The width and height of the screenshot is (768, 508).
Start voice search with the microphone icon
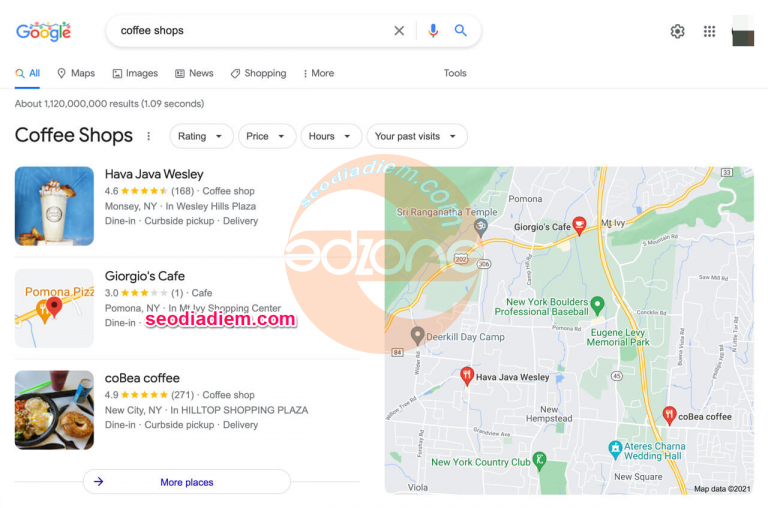pyautogui.click(x=433, y=31)
